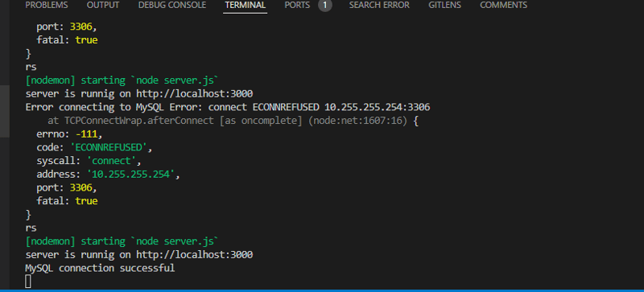Click the syscall: 'connect' line
The height and width of the screenshot is (292, 644).
pyautogui.click(x=89, y=161)
